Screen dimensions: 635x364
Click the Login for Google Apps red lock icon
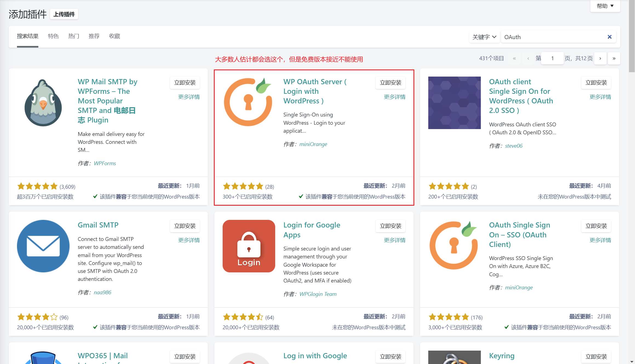pos(249,246)
